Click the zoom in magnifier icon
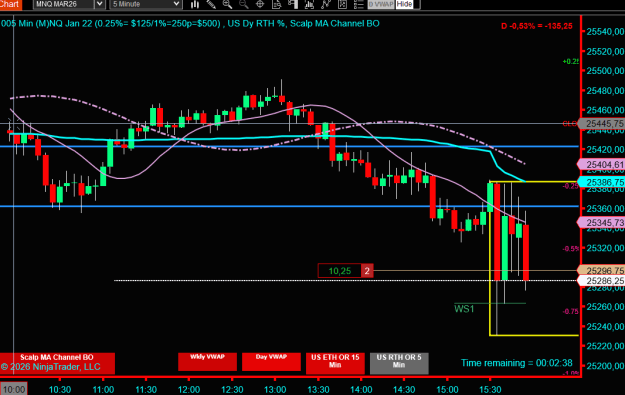Screen dimensions: 625x395 (x=227, y=4)
